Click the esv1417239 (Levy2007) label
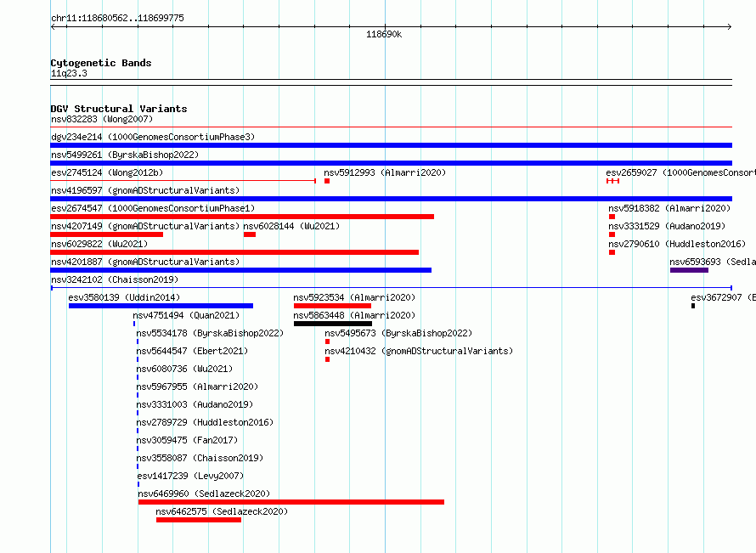Viewport: 756px width, 553px height. pos(190,476)
